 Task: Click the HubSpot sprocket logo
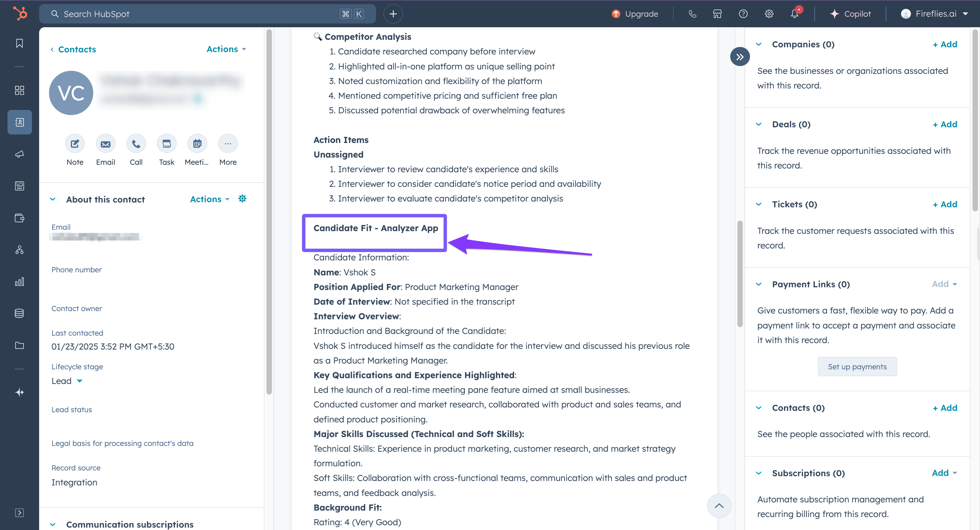click(20, 14)
